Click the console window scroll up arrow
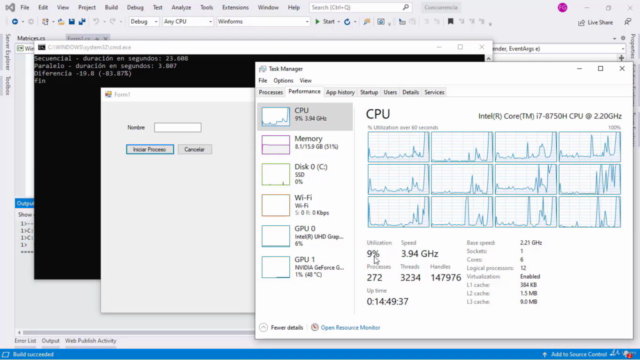 tap(488, 58)
